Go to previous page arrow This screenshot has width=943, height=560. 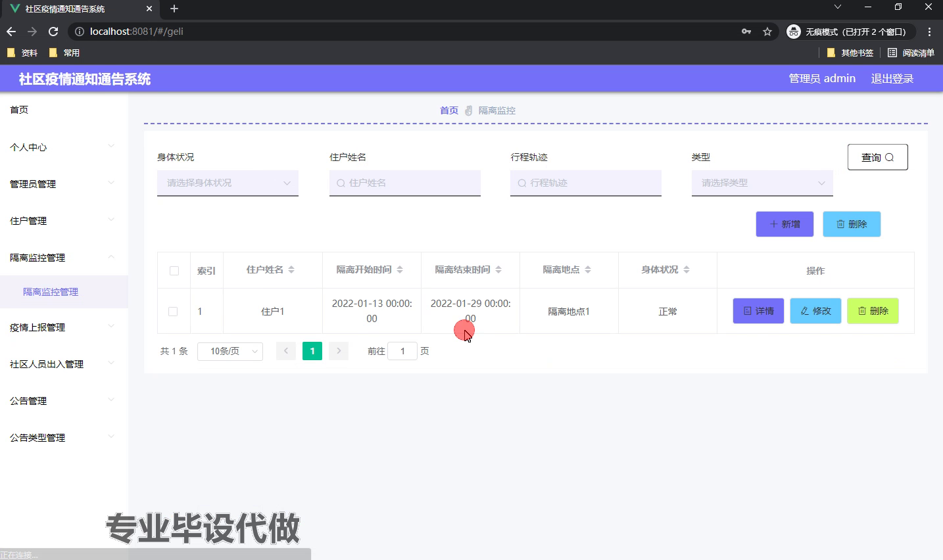click(286, 351)
